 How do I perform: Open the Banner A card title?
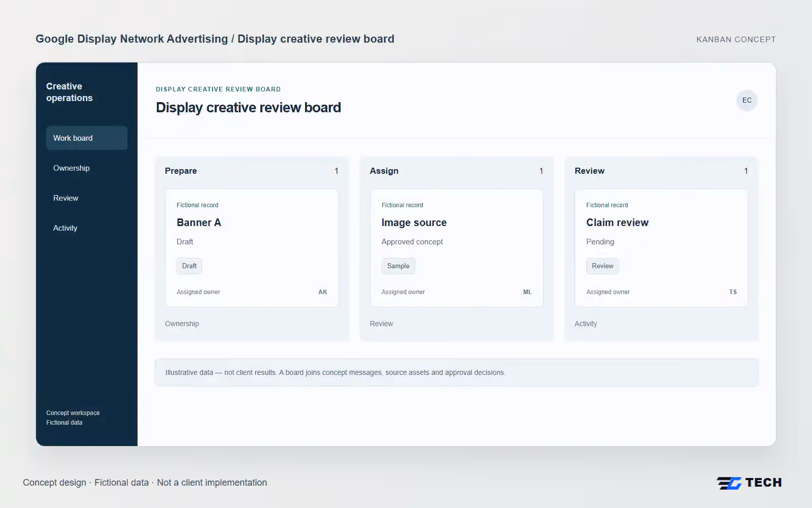coord(199,223)
